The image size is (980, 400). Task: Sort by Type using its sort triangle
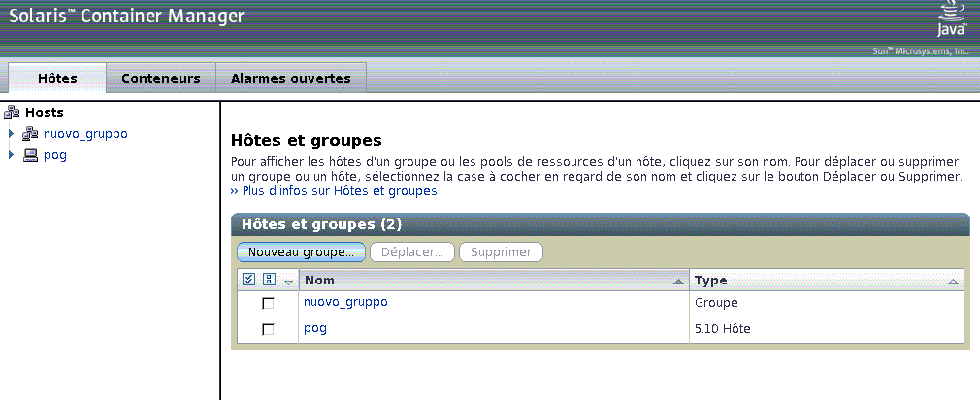click(x=953, y=283)
